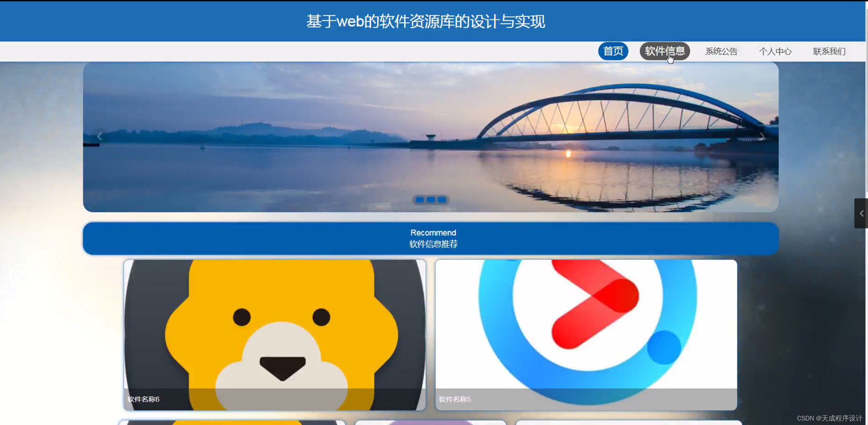This screenshot has width=868, height=425.
Task: Expand the side panel arrow tab
Action: 861,213
